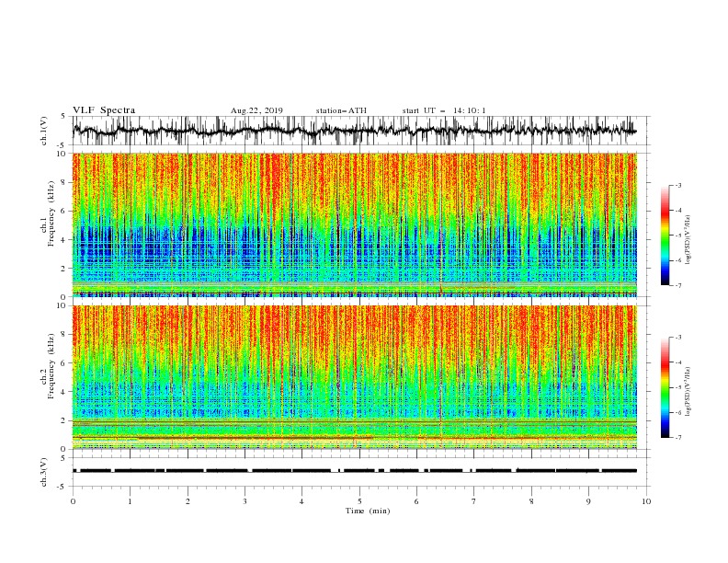This screenshot has width=728, height=563.
Task: Click the "-5" tick on ch.2 colorbar
Action: (x=678, y=387)
